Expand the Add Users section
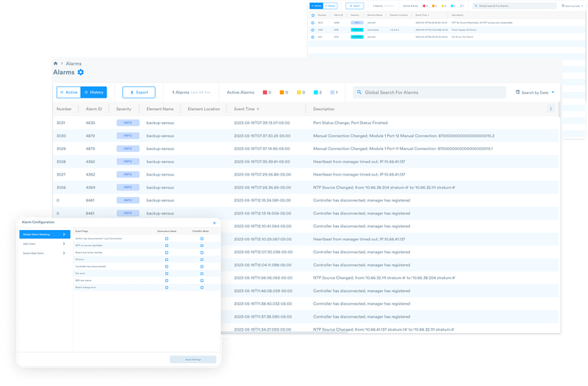 coord(45,243)
